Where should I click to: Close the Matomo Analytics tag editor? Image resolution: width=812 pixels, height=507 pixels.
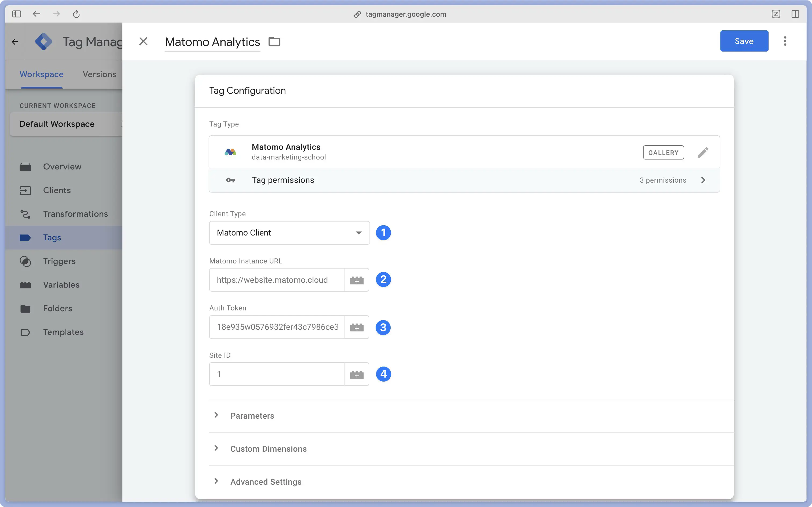coord(143,41)
